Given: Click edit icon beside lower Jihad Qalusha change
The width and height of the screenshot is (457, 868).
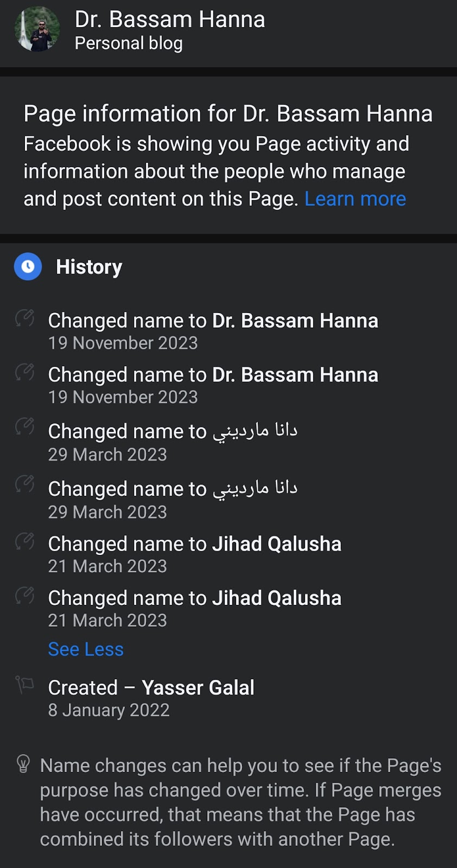Looking at the screenshot, I should coord(25,596).
